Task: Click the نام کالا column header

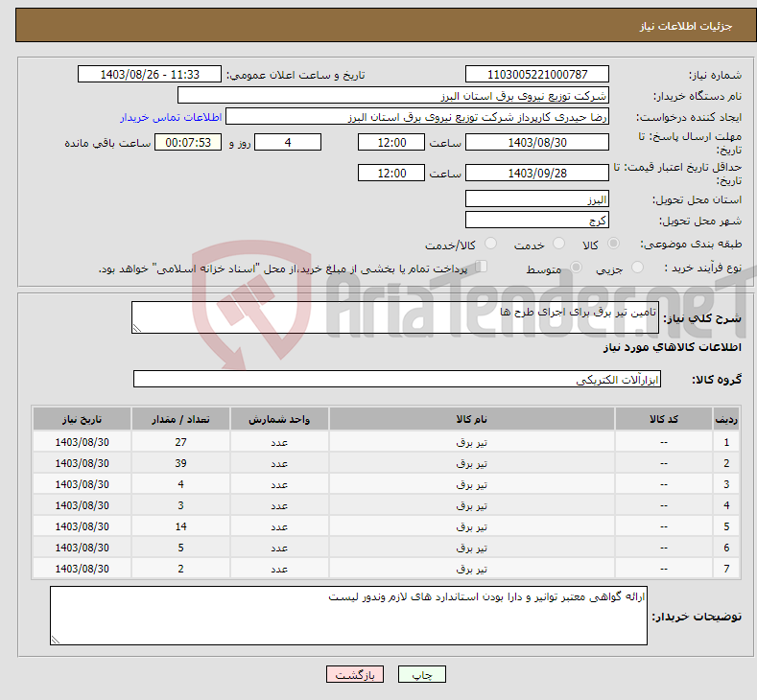Action: pyautogui.click(x=472, y=421)
